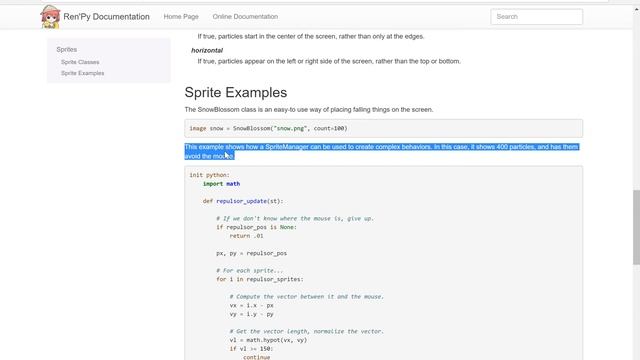Click 'The SnowBlossom class is an easy-to use' sentence

(x=309, y=109)
